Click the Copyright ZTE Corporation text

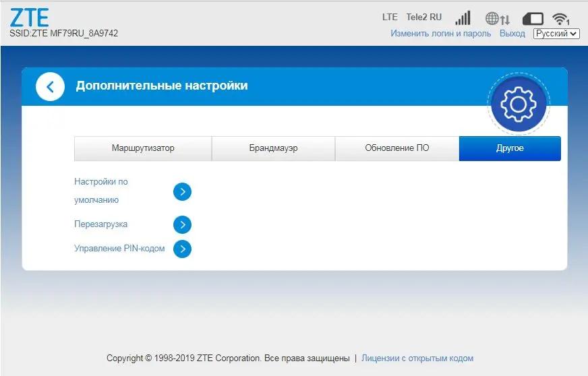pyautogui.click(x=228, y=358)
